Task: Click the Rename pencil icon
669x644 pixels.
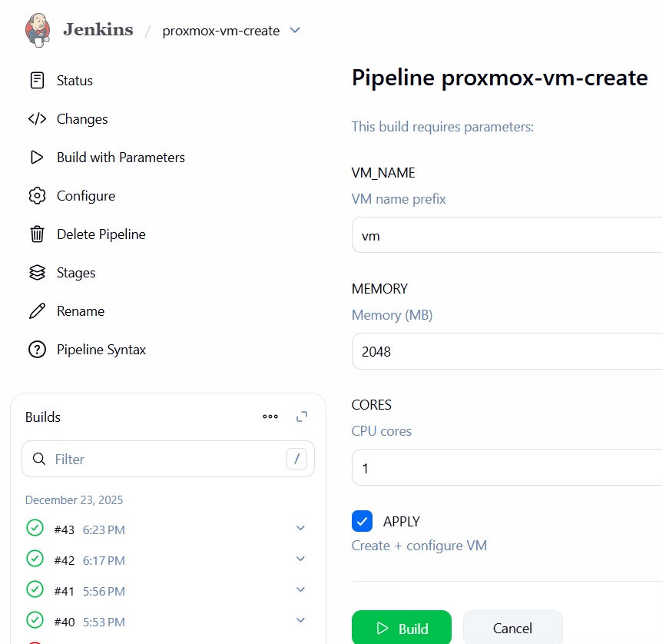Action: pyautogui.click(x=37, y=311)
